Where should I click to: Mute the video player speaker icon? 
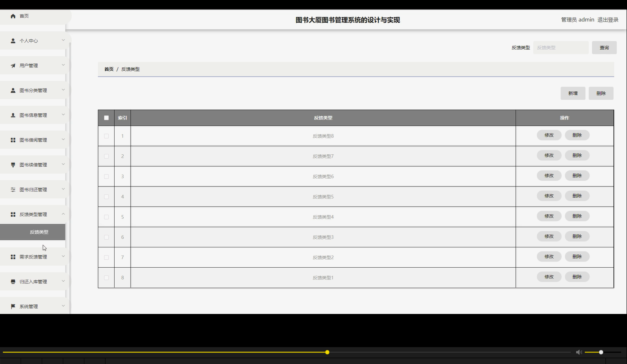coord(579,352)
